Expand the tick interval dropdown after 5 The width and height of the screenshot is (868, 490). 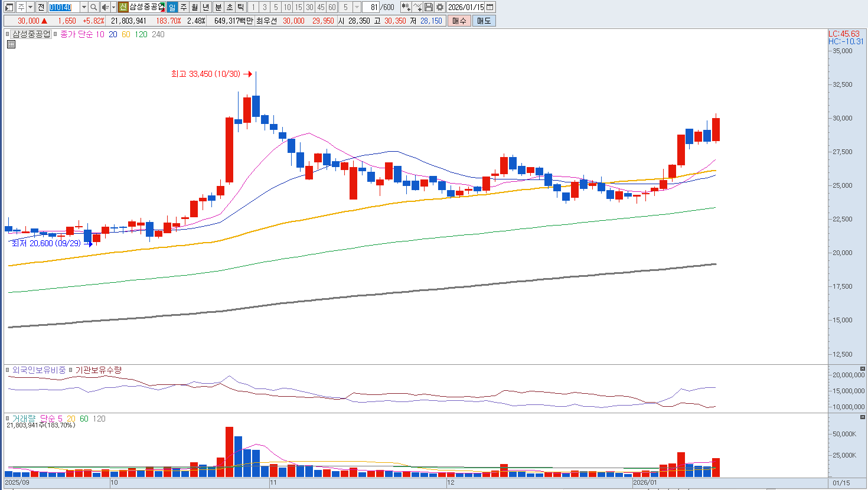(357, 7)
